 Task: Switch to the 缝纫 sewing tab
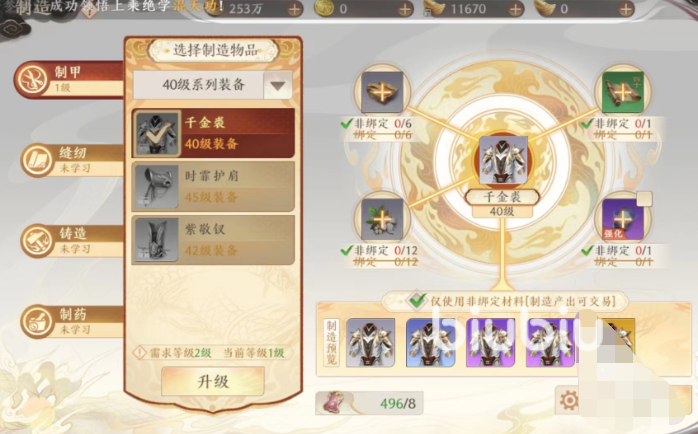pos(71,160)
